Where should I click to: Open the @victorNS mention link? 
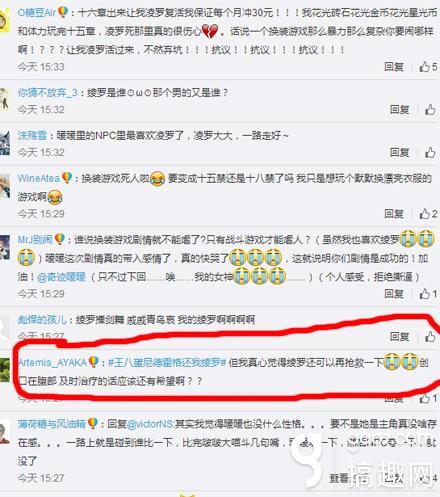pyautogui.click(x=150, y=424)
